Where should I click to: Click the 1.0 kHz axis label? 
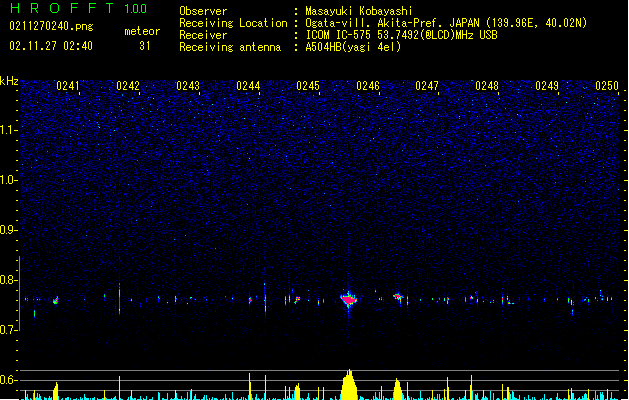pos(9,180)
